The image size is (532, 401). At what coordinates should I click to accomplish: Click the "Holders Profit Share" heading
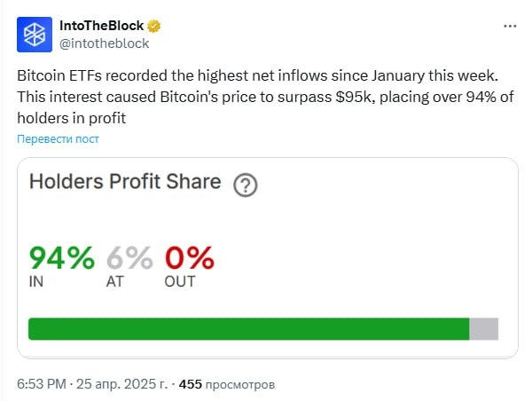pos(125,182)
